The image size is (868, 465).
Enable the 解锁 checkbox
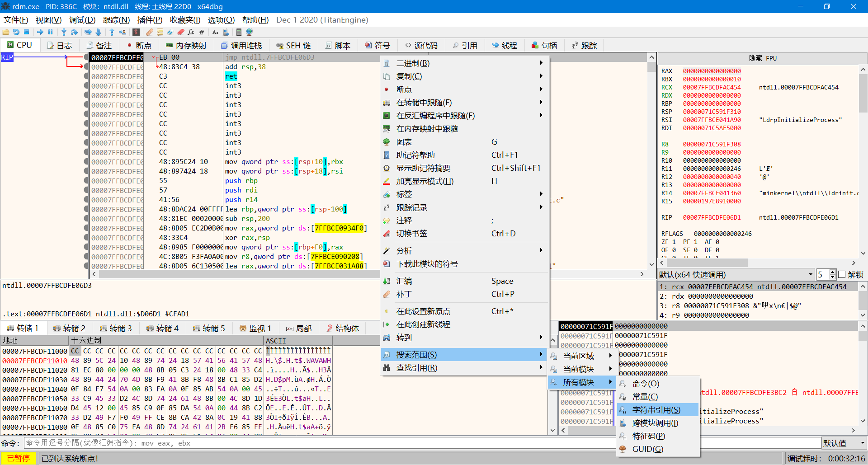[842, 275]
